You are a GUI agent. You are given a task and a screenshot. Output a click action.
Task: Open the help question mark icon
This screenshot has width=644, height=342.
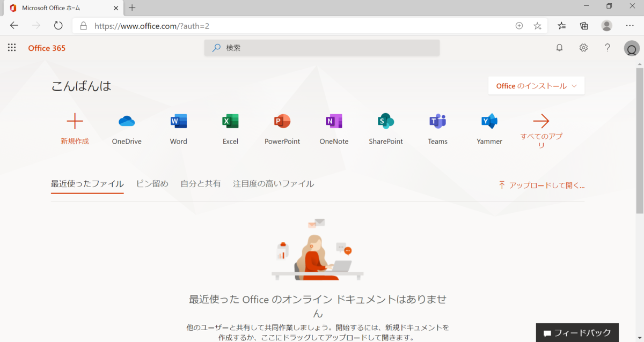click(x=608, y=48)
